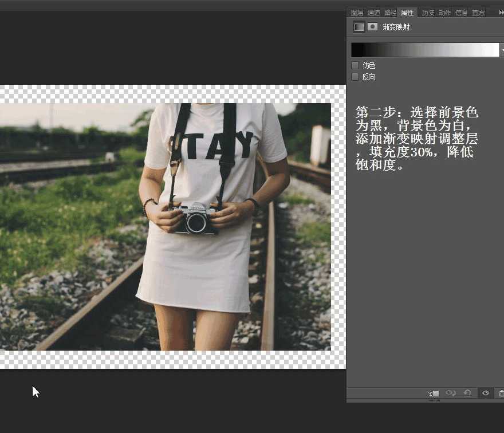504x433 pixels.
Task: Open the 历史 History panel
Action: (x=428, y=12)
